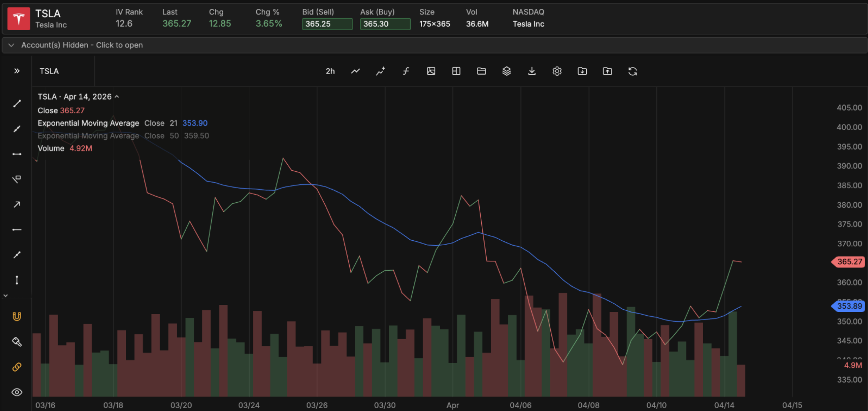Image resolution: width=868 pixels, height=411 pixels.
Task: Toggle the link drawings chain icon
Action: click(x=17, y=367)
